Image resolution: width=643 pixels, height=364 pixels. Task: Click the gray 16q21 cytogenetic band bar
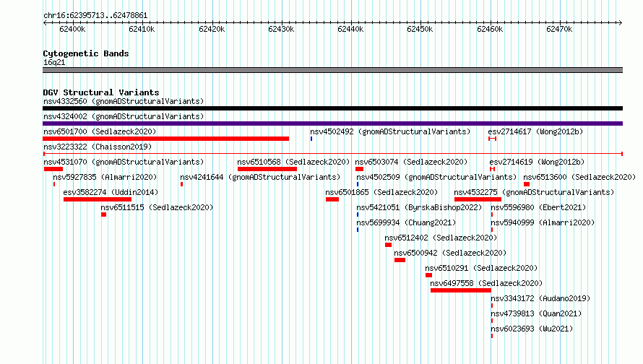pyautogui.click(x=332, y=70)
